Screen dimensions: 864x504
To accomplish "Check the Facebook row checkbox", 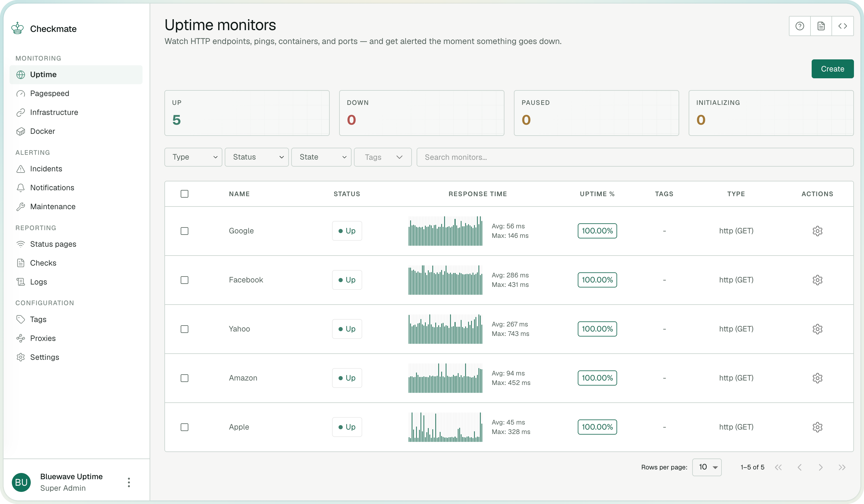I will [x=185, y=280].
